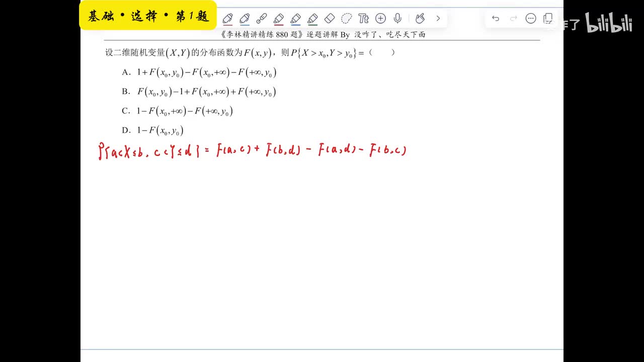The image size is (644, 362).
Task: Open the add/insert plus menu
Action: (381, 19)
